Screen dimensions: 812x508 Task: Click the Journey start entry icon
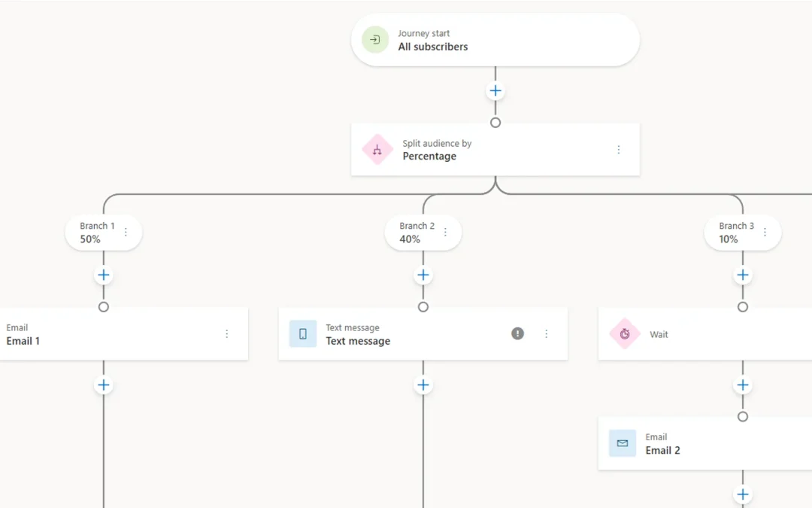(x=375, y=39)
